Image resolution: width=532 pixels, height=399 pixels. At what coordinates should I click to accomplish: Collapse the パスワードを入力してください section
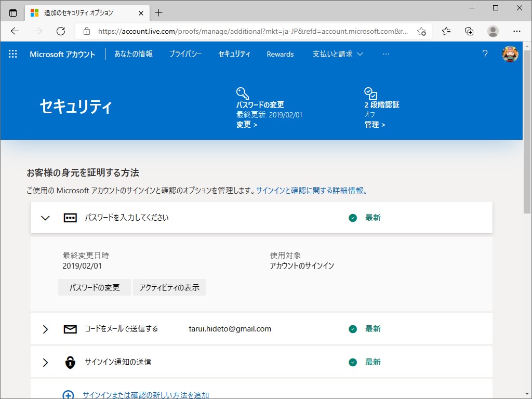pos(45,218)
